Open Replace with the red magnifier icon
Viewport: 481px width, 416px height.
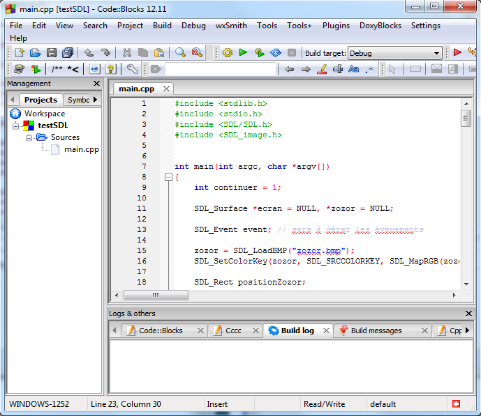coord(197,53)
